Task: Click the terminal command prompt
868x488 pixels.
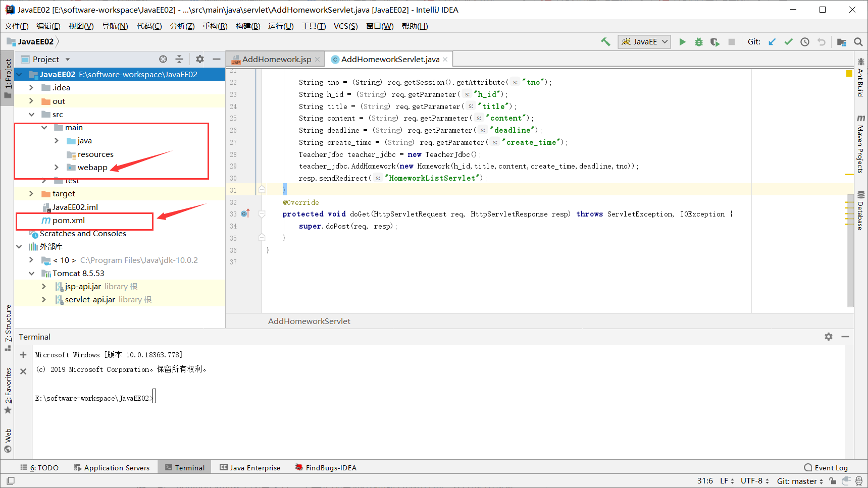Action: (x=94, y=398)
